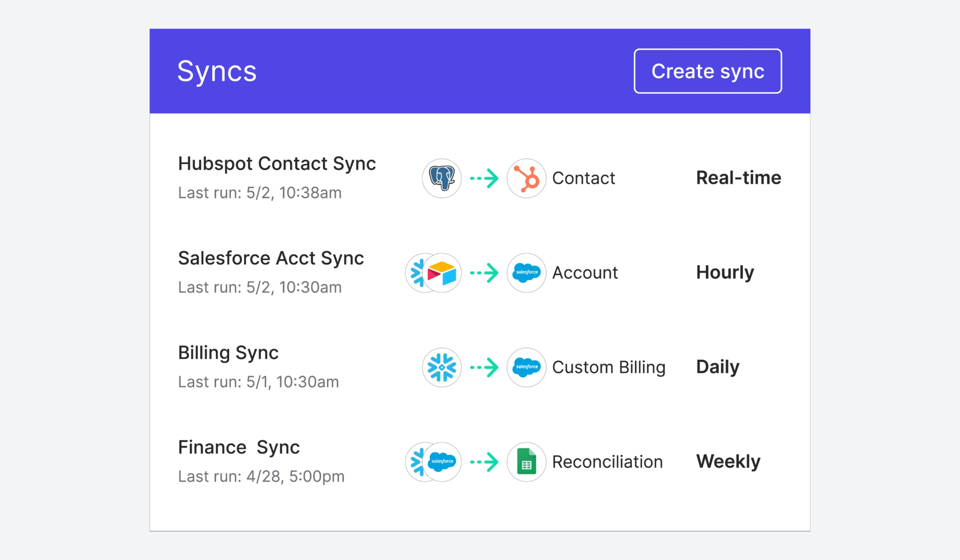This screenshot has height=560, width=960.
Task: Open the Finance Sync entry
Action: point(239,448)
